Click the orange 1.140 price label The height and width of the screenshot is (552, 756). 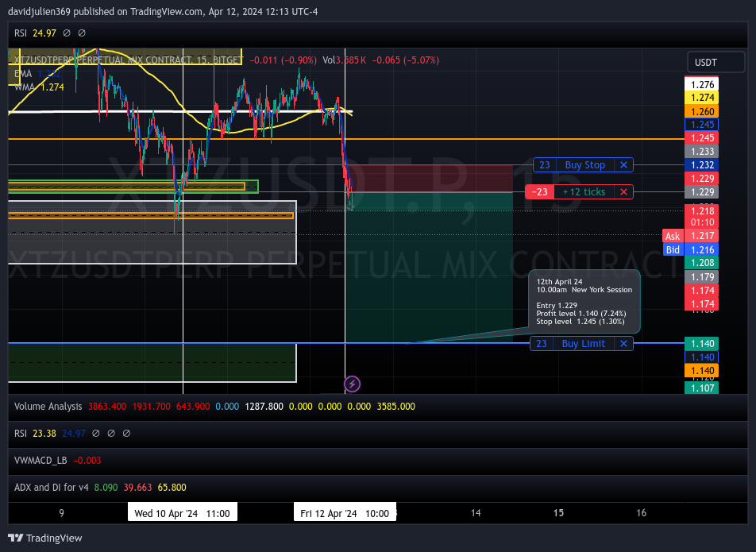(x=702, y=371)
